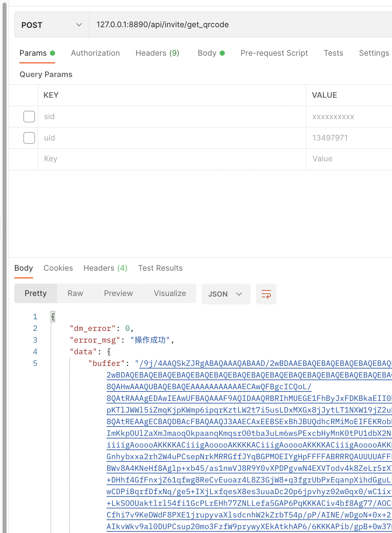
Task: Select the response Body tab
Action: pyautogui.click(x=24, y=268)
